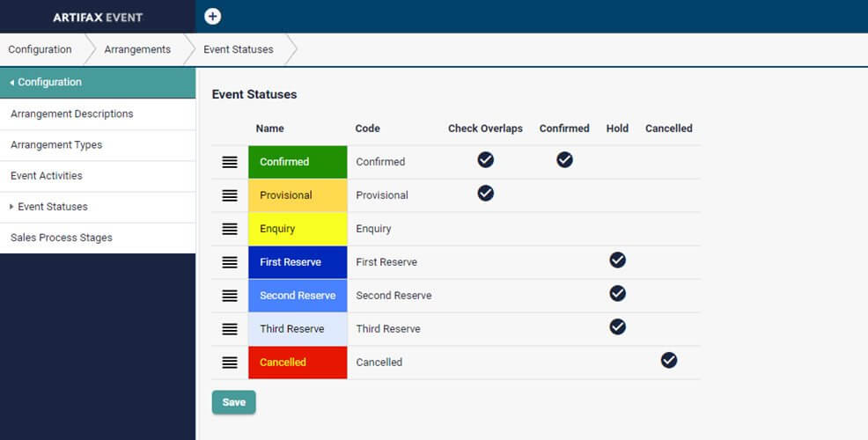Click the Provisional code cell
This screenshot has width=868, height=440.
pyautogui.click(x=382, y=195)
